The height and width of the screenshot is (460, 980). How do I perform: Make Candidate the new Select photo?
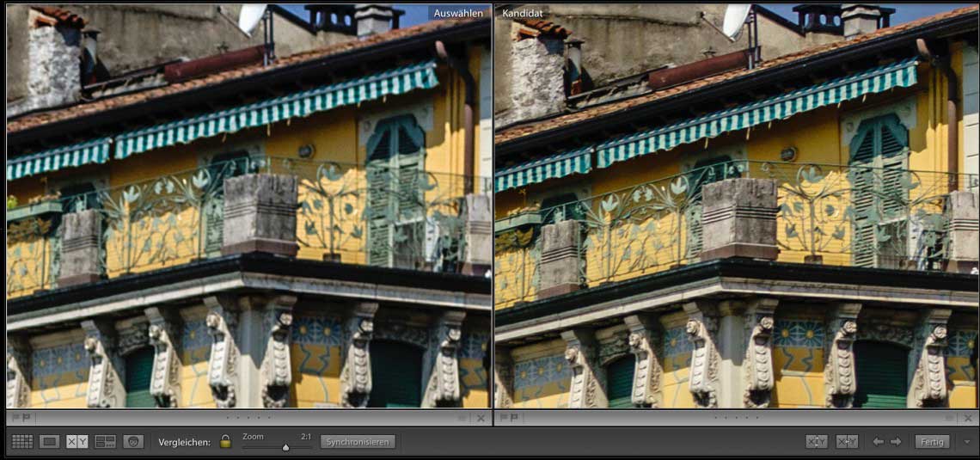pos(846,442)
